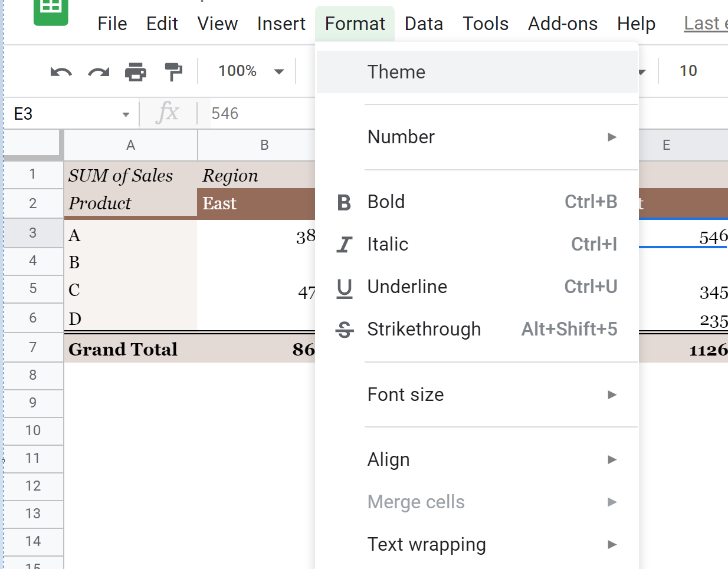Open the Tools menu

[x=485, y=23]
